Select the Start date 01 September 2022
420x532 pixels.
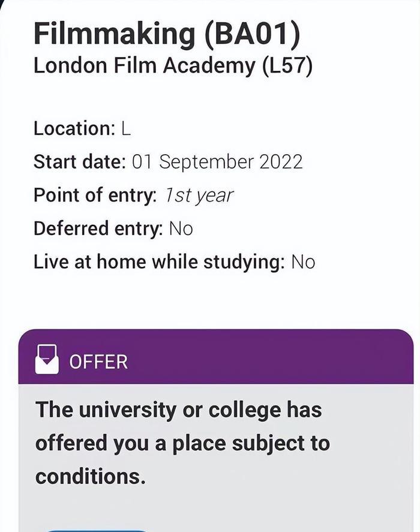pos(217,162)
